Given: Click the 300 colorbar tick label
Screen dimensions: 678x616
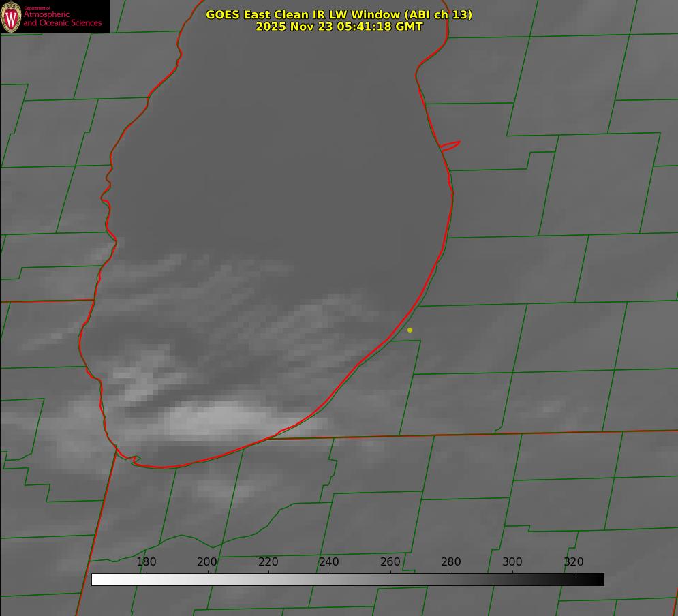Looking at the screenshot, I should coord(512,562).
